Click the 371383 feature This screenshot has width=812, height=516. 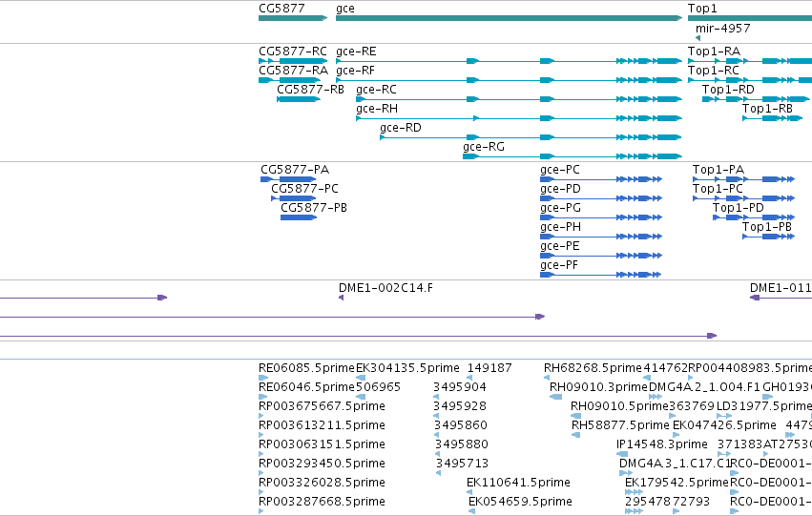(x=724, y=454)
